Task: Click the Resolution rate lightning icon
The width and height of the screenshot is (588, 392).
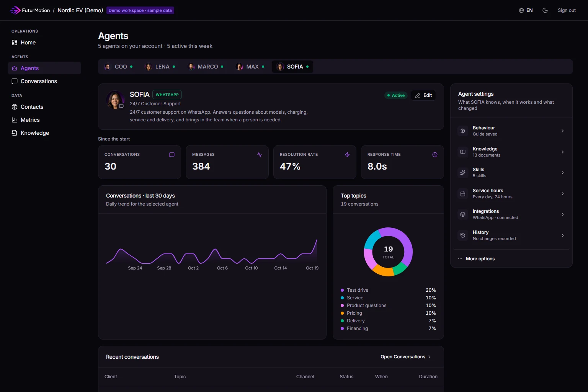Action: coord(347,155)
